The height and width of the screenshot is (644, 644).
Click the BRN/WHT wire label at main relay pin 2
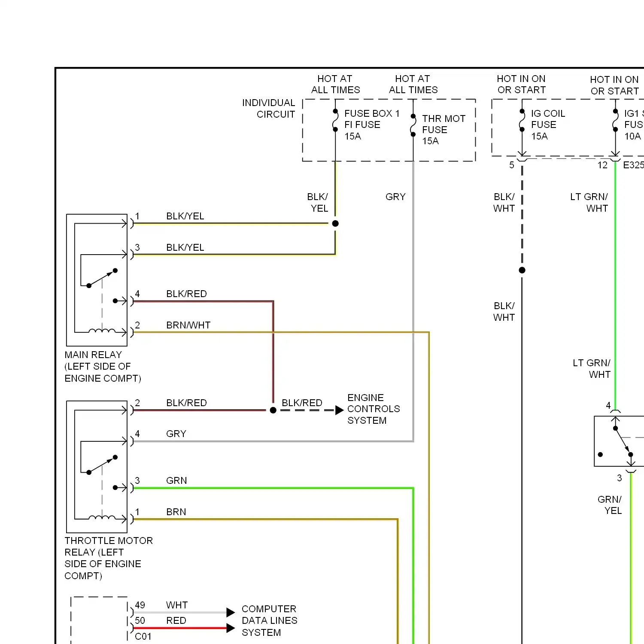click(188, 325)
